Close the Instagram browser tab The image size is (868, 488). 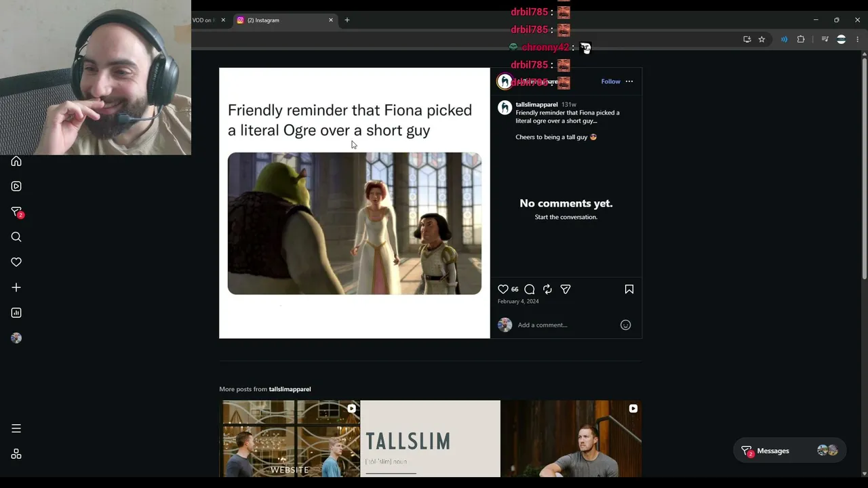tap(331, 20)
